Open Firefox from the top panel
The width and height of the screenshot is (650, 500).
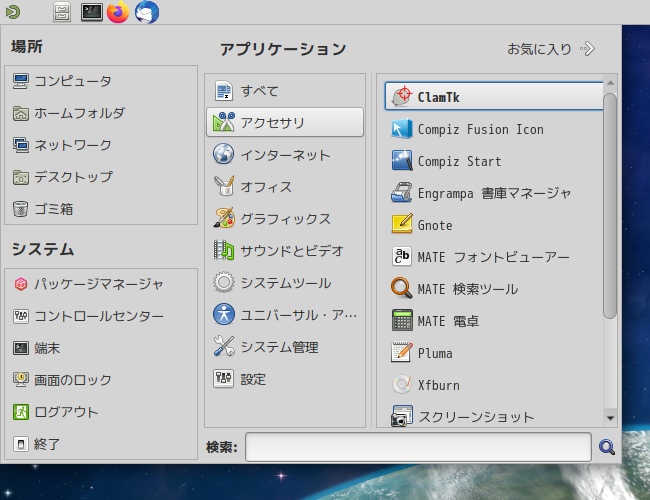118,12
